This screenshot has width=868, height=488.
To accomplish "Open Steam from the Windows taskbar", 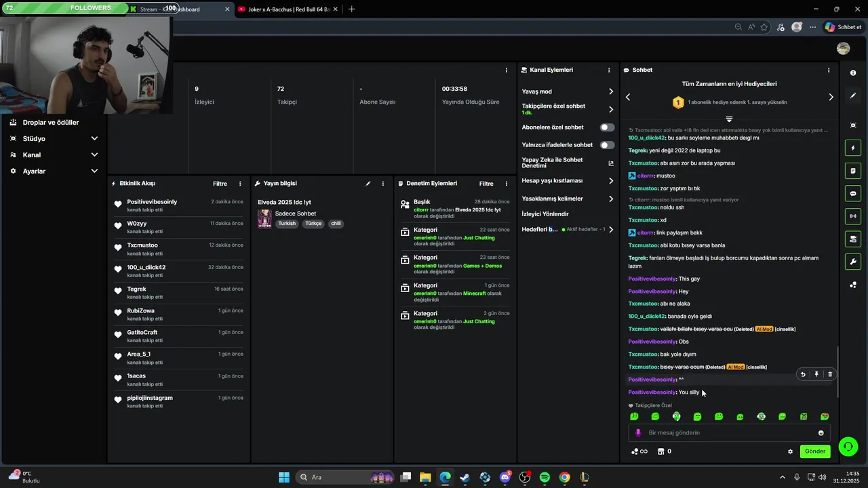I will (465, 477).
